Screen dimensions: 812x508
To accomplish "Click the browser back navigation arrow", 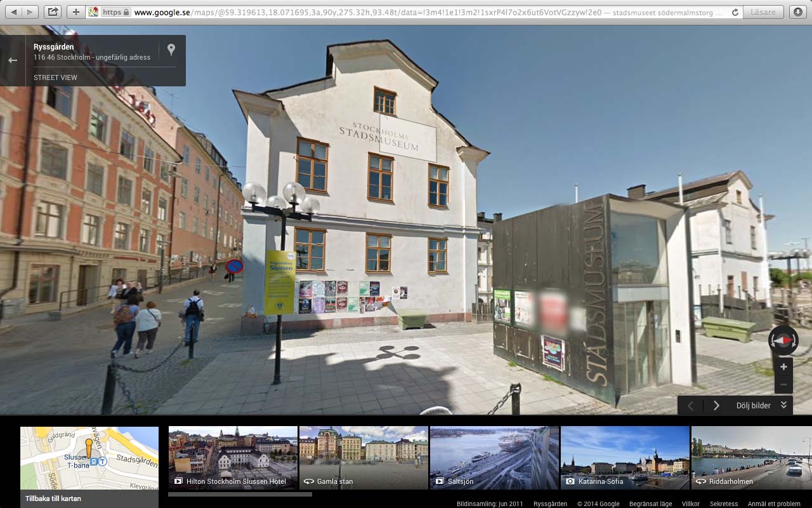I will click(x=13, y=12).
